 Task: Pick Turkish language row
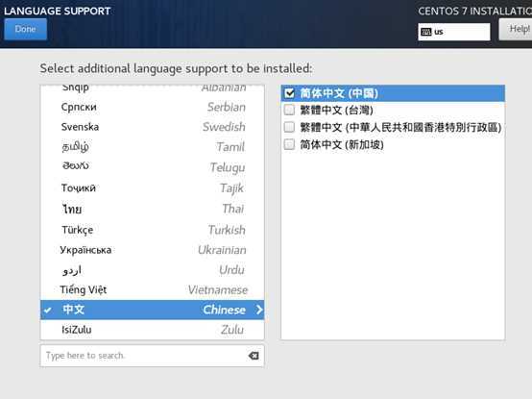[x=152, y=230]
